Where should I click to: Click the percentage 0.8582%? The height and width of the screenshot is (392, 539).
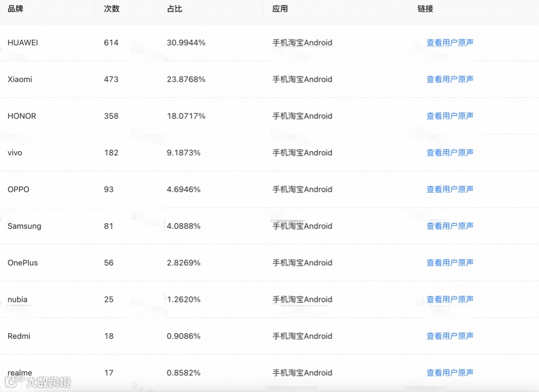coord(184,373)
